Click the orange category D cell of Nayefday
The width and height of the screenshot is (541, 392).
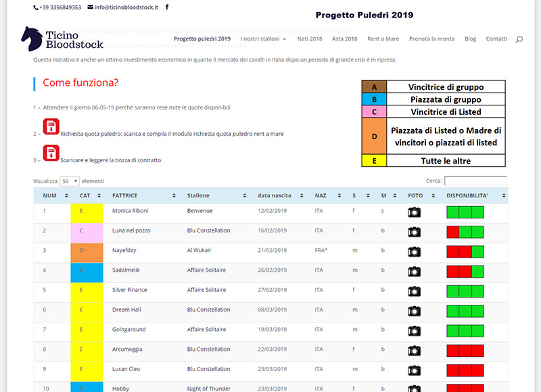click(x=87, y=253)
